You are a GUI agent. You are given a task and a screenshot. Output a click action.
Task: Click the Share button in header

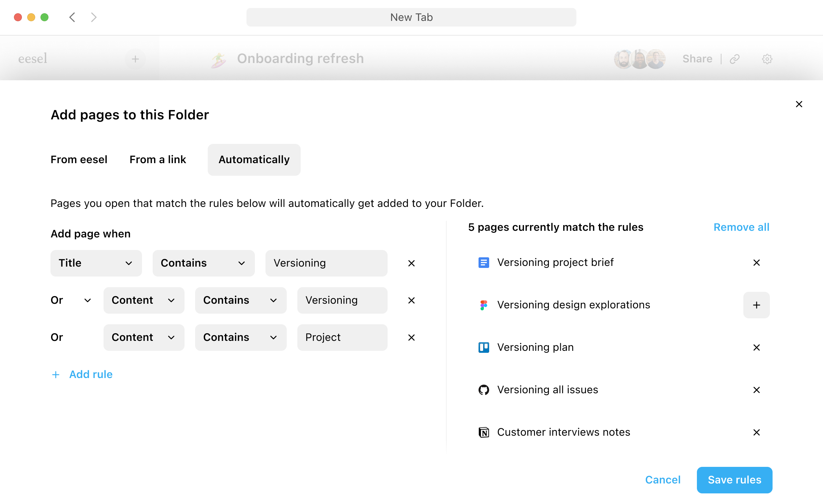point(697,59)
